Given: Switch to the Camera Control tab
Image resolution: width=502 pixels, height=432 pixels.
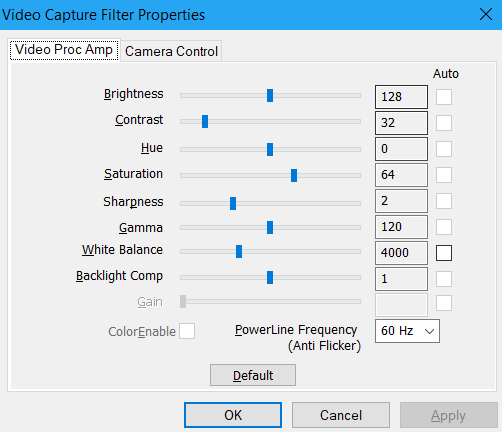Looking at the screenshot, I should (x=171, y=51).
